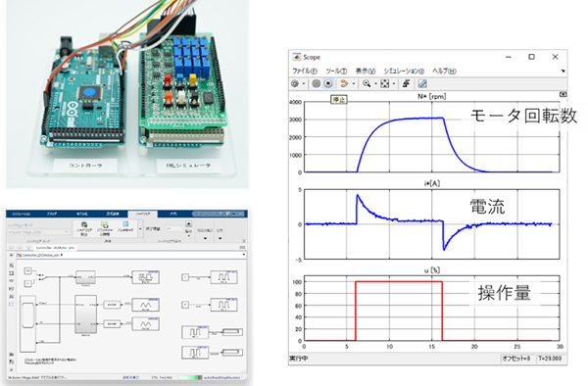Open the シミュレーション menu in Scope
This screenshot has height=386, width=588.
(404, 71)
